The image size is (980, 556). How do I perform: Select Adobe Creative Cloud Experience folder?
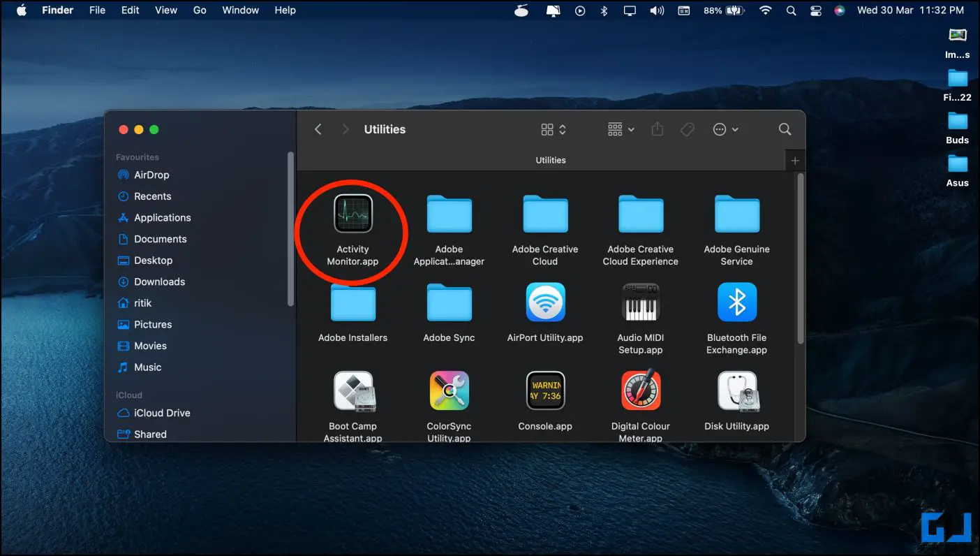641,215
